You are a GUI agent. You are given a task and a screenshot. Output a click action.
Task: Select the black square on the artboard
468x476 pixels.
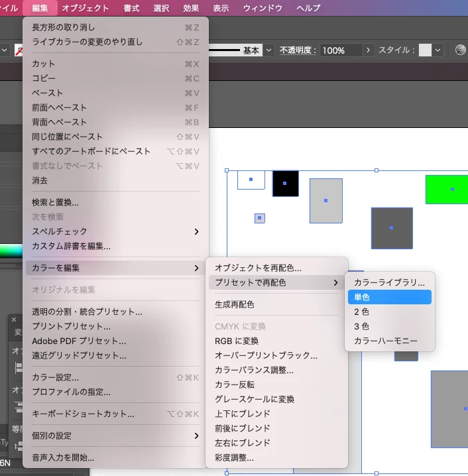(285, 184)
